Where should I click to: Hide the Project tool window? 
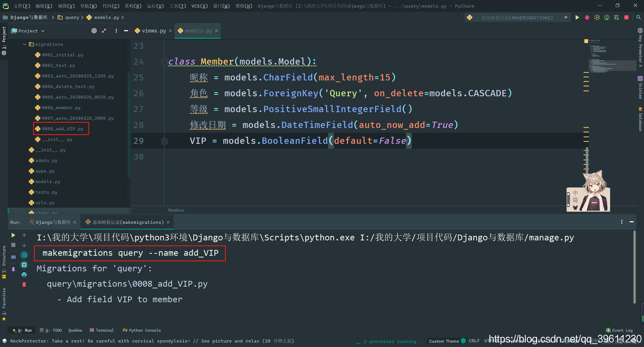pyautogui.click(x=126, y=31)
